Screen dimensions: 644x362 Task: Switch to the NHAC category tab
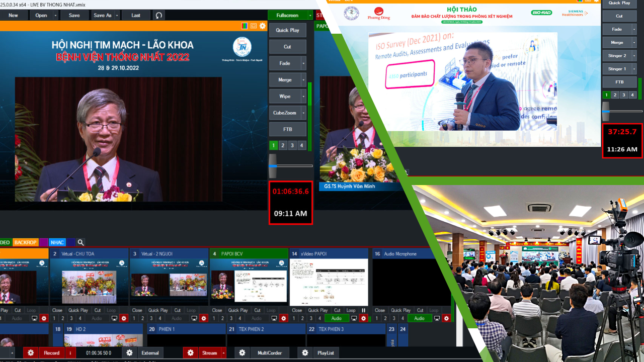click(57, 242)
